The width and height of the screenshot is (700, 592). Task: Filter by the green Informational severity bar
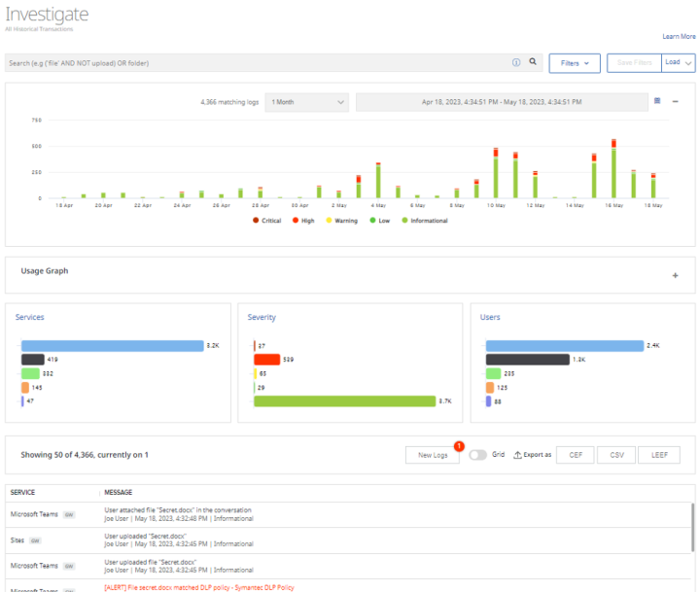pos(344,400)
